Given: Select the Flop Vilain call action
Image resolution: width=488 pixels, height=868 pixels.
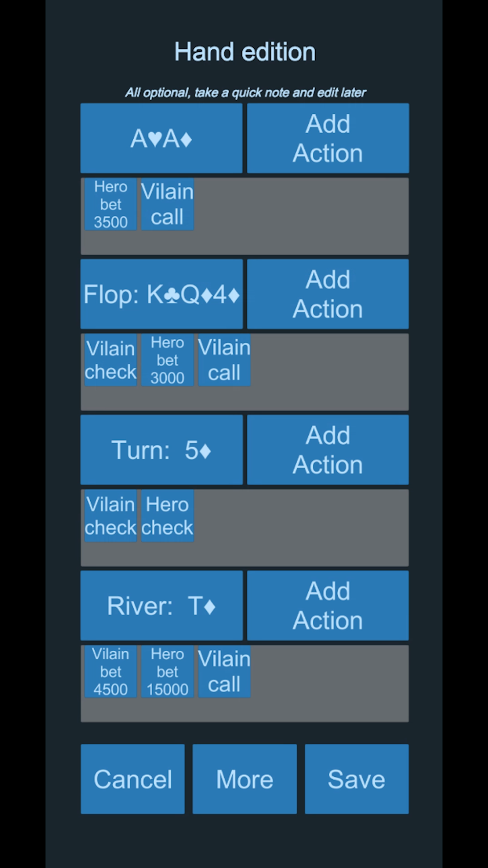Looking at the screenshot, I should tap(224, 360).
